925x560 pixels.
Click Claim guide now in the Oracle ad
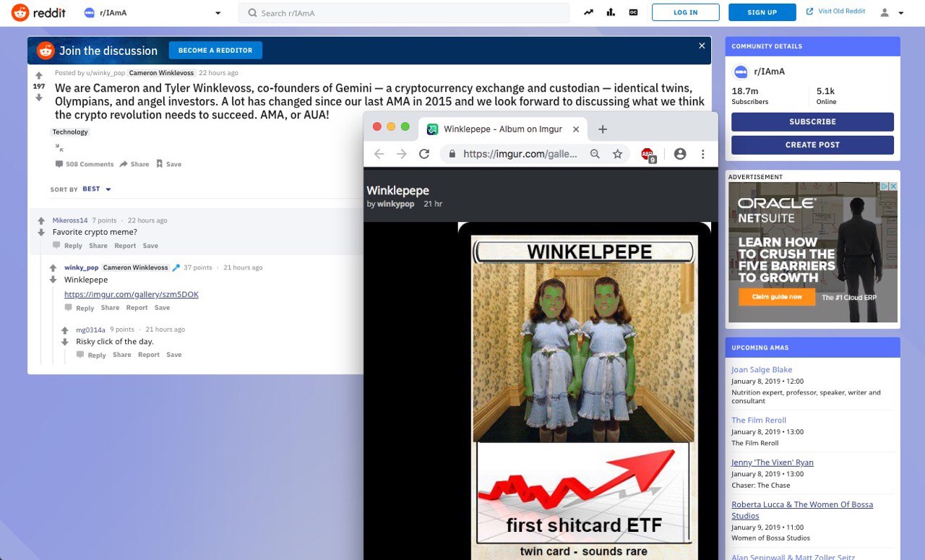777,297
